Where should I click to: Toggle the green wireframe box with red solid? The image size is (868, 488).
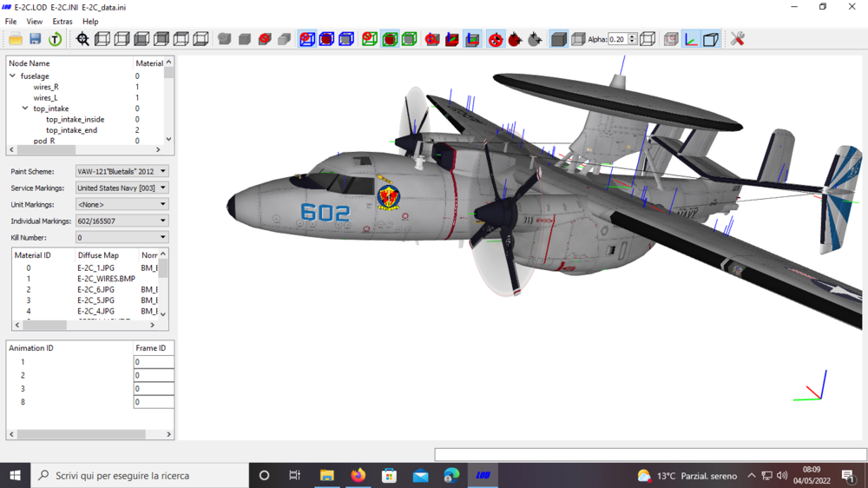coord(390,39)
